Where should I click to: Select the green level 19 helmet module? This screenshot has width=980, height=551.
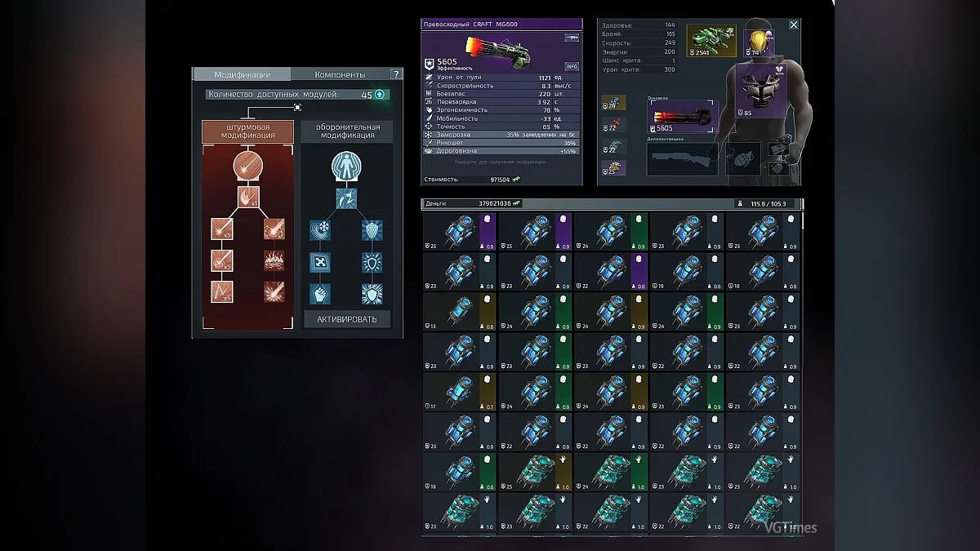(x=459, y=472)
